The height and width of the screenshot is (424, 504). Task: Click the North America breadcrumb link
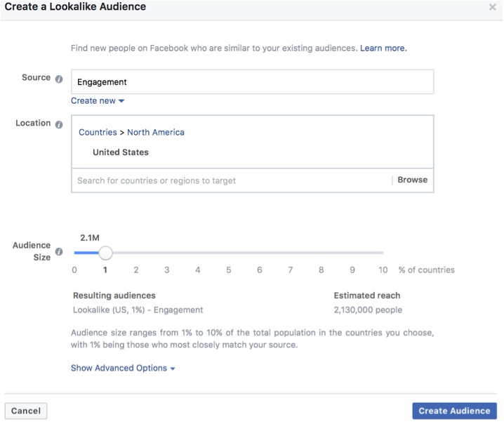pyautogui.click(x=156, y=133)
